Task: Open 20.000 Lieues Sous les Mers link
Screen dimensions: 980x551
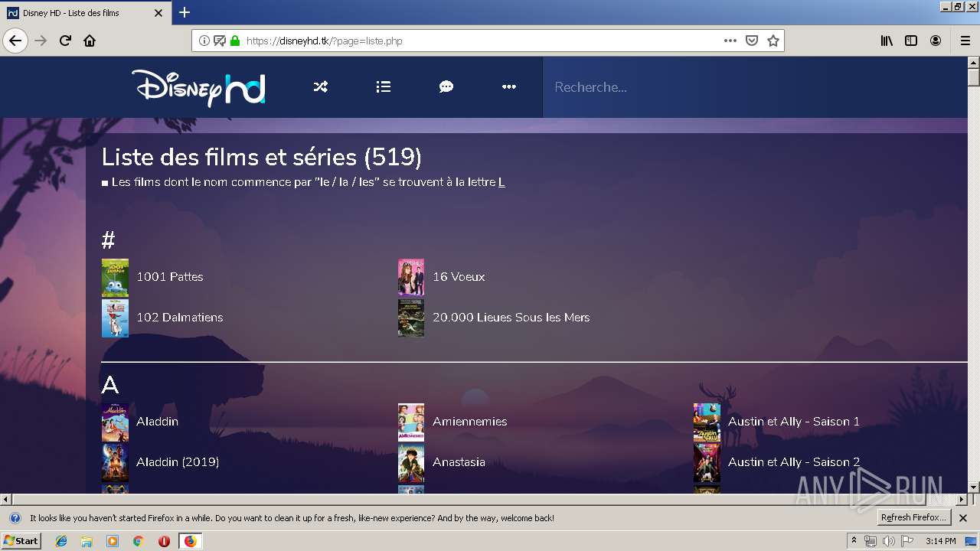Action: pos(511,318)
